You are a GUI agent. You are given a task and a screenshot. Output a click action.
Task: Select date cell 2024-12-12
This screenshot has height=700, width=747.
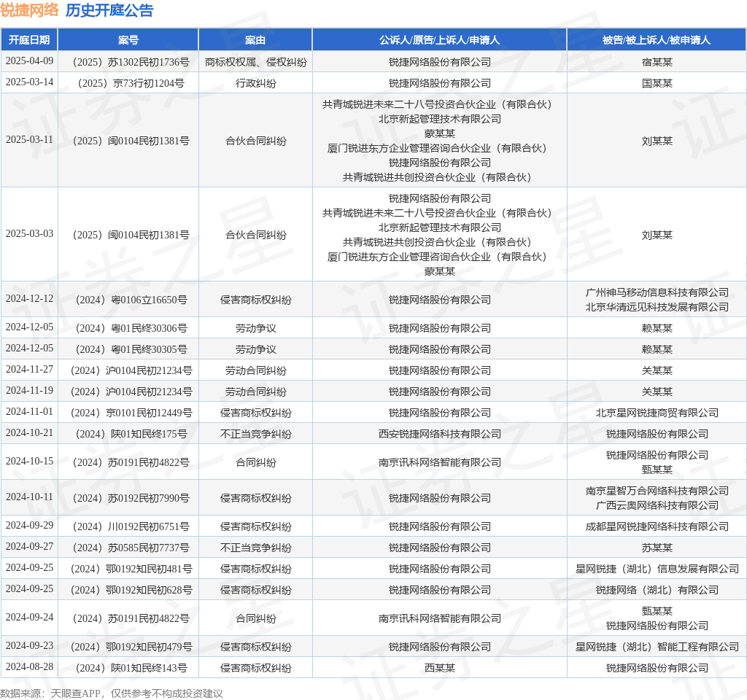pyautogui.click(x=29, y=298)
